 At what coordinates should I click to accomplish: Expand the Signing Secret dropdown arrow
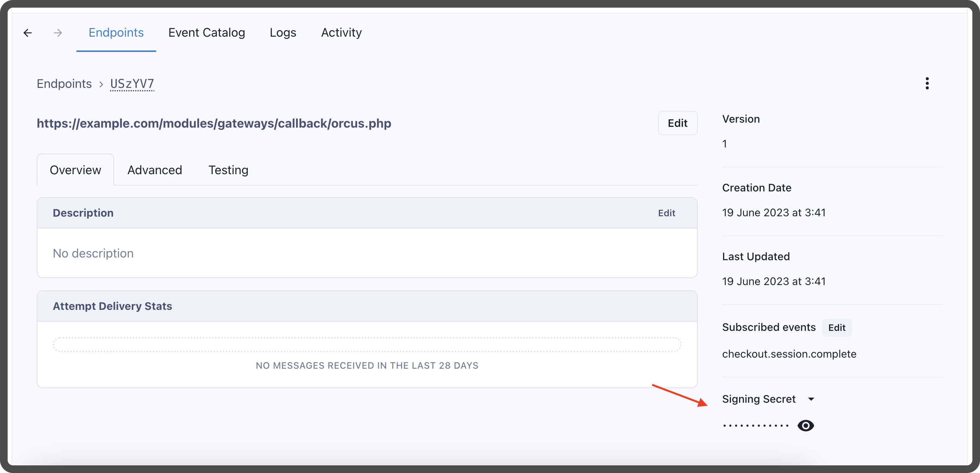pyautogui.click(x=811, y=399)
